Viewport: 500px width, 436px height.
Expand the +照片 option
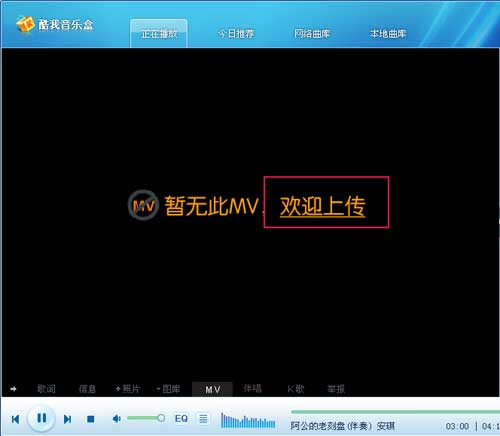[127, 389]
